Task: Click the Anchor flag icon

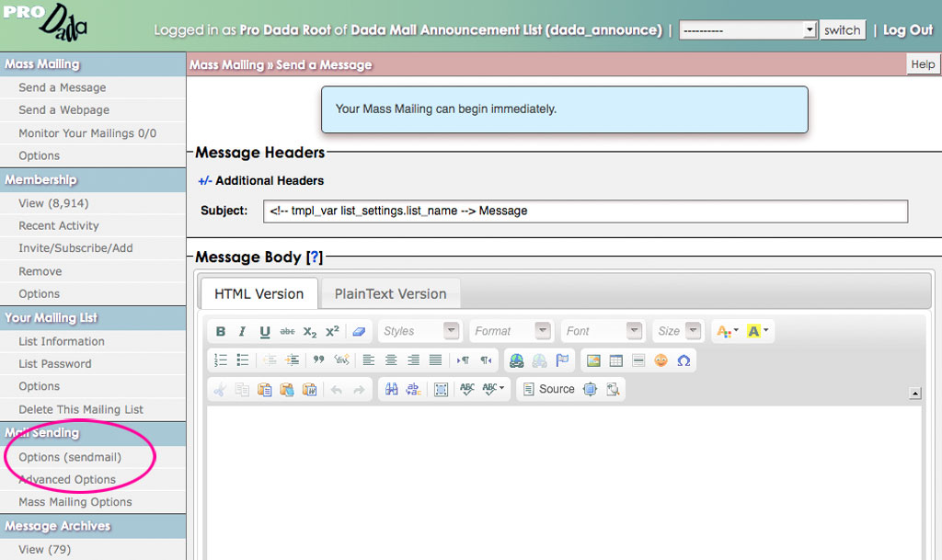Action: click(x=562, y=360)
